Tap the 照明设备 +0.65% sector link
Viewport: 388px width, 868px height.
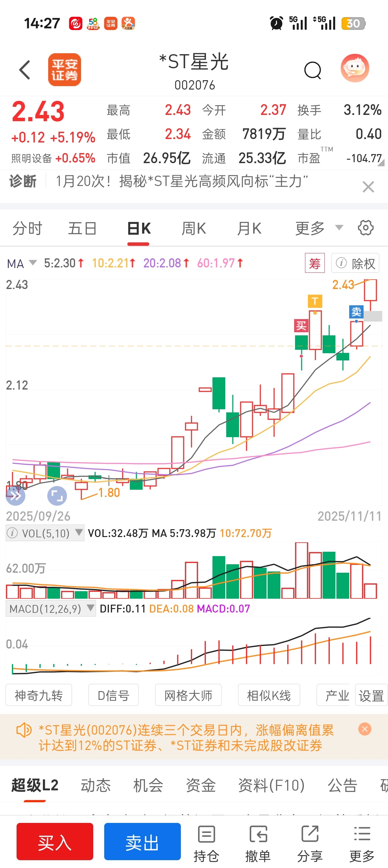pyautogui.click(x=53, y=158)
